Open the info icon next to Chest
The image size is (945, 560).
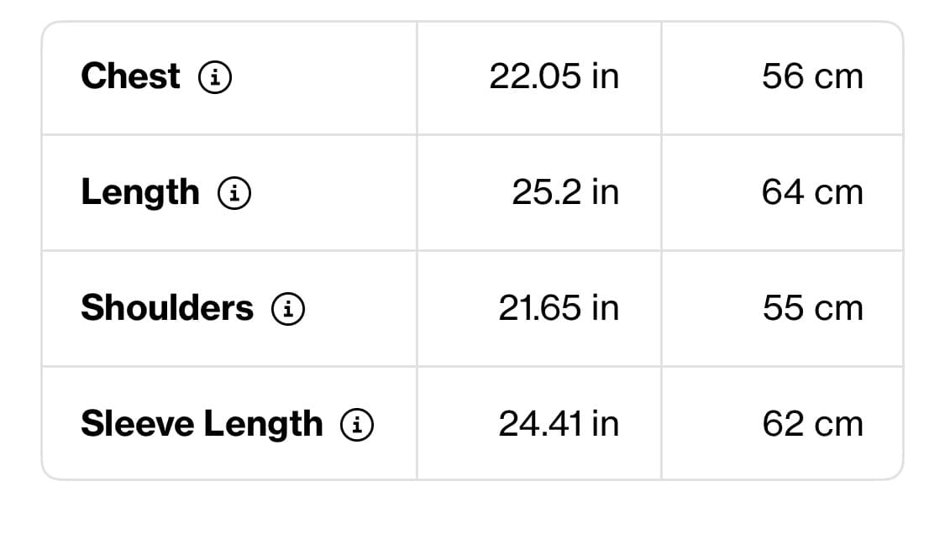click(215, 77)
